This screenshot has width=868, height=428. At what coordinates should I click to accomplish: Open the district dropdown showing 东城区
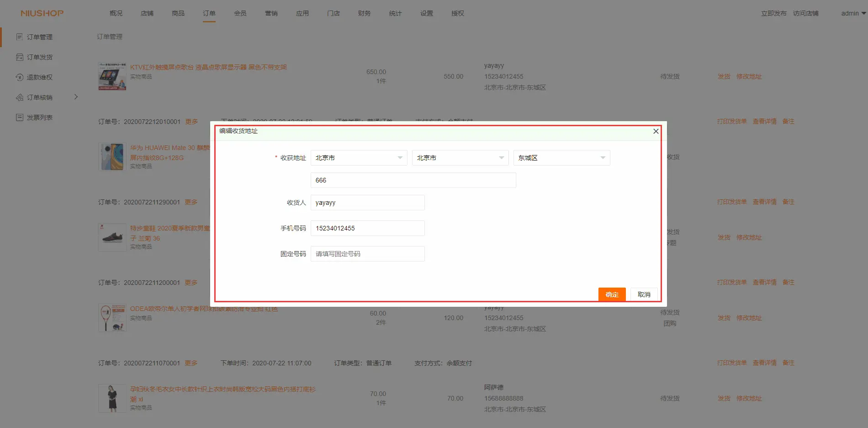[561, 158]
